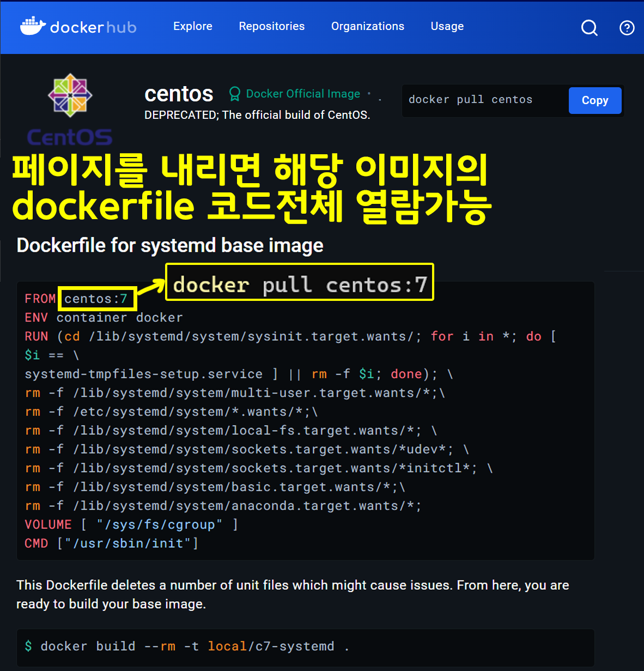644x671 pixels.
Task: Click the anaconda.target.wants rm line
Action: 223,506
